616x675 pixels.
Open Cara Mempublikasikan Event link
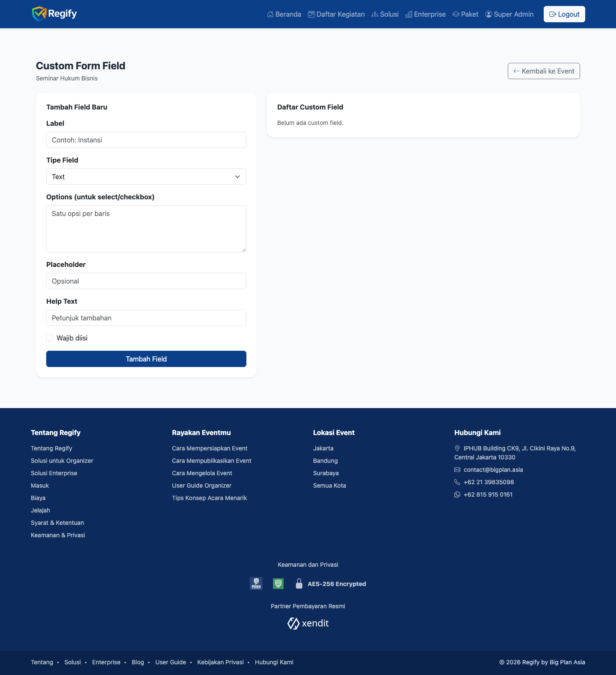point(212,461)
